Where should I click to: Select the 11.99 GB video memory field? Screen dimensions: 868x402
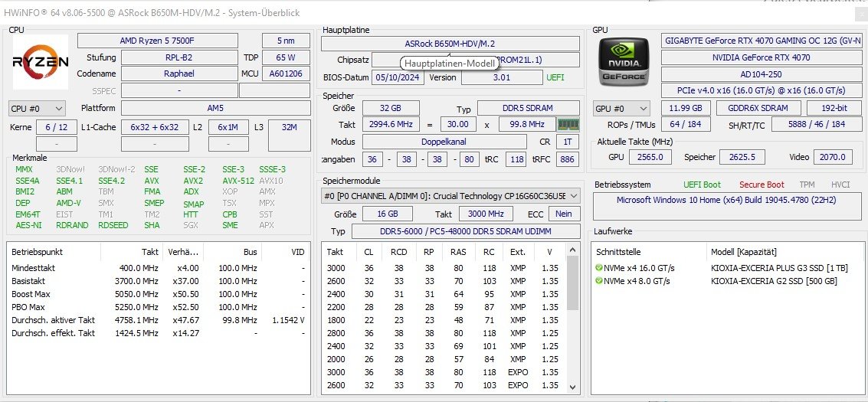[x=686, y=109]
